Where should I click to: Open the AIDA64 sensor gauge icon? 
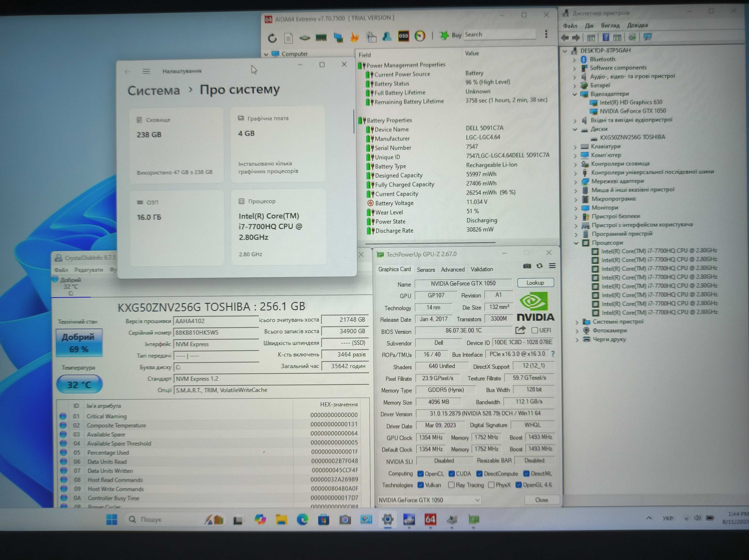point(420,36)
